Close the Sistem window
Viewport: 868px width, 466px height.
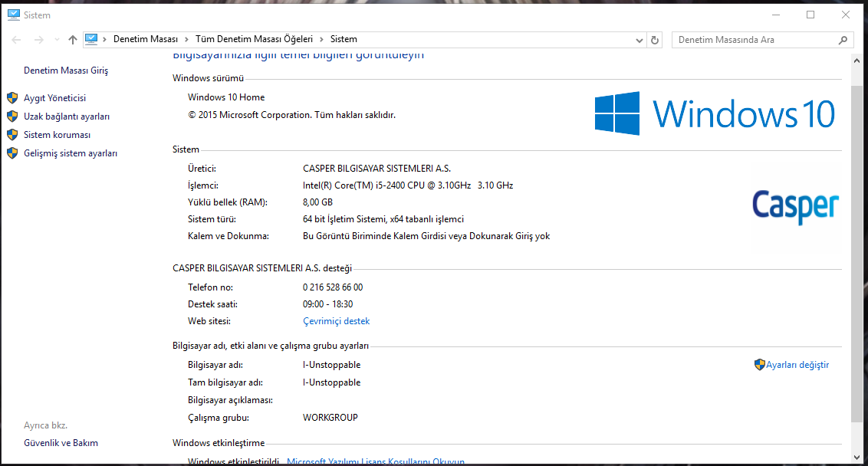(x=845, y=15)
